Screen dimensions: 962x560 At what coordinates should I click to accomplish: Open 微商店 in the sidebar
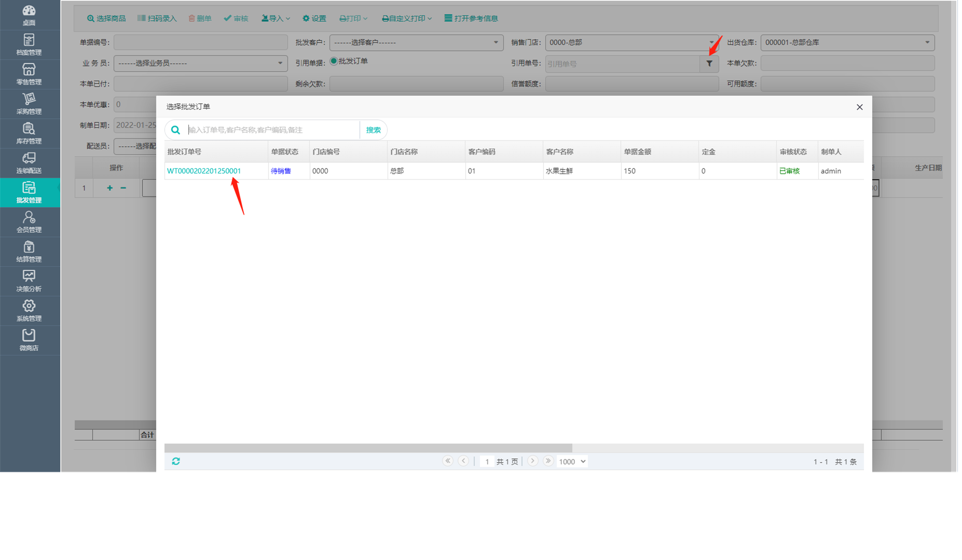click(29, 340)
